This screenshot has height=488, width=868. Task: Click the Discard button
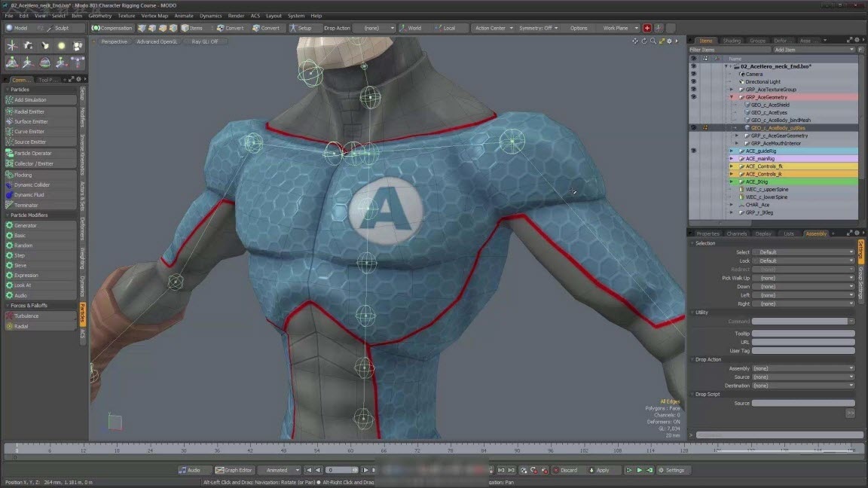[x=566, y=469]
